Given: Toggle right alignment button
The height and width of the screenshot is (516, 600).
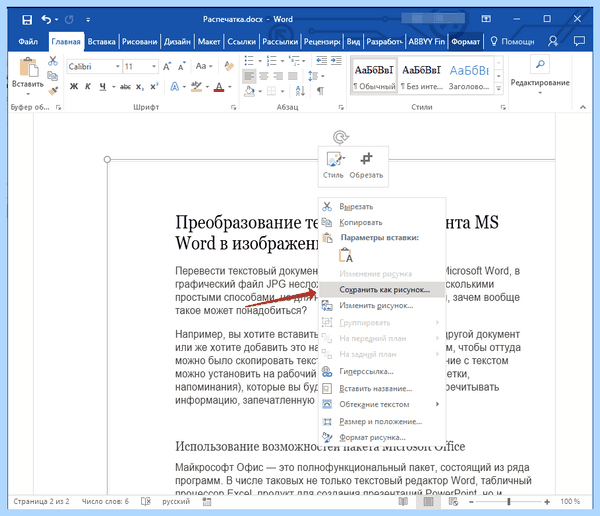Looking at the screenshot, I should (x=278, y=76).
